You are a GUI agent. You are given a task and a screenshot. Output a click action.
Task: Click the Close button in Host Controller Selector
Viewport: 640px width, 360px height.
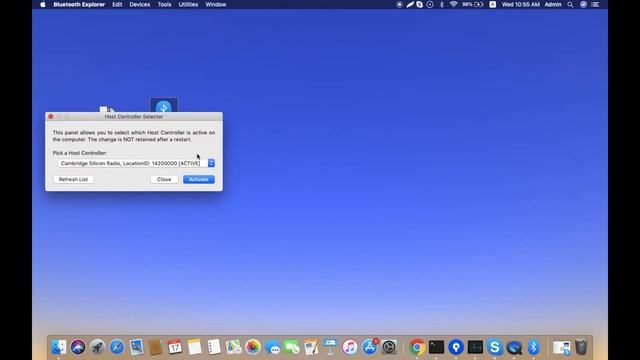coord(164,179)
